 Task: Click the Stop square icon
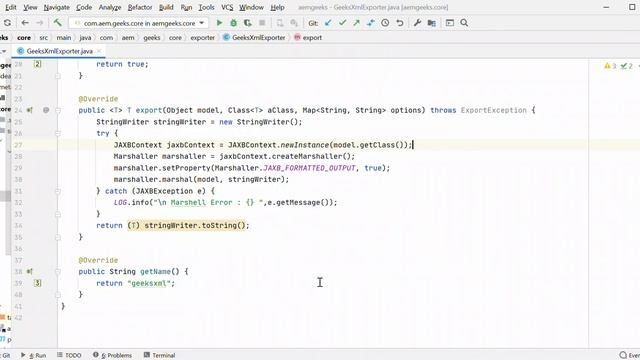click(x=262, y=23)
